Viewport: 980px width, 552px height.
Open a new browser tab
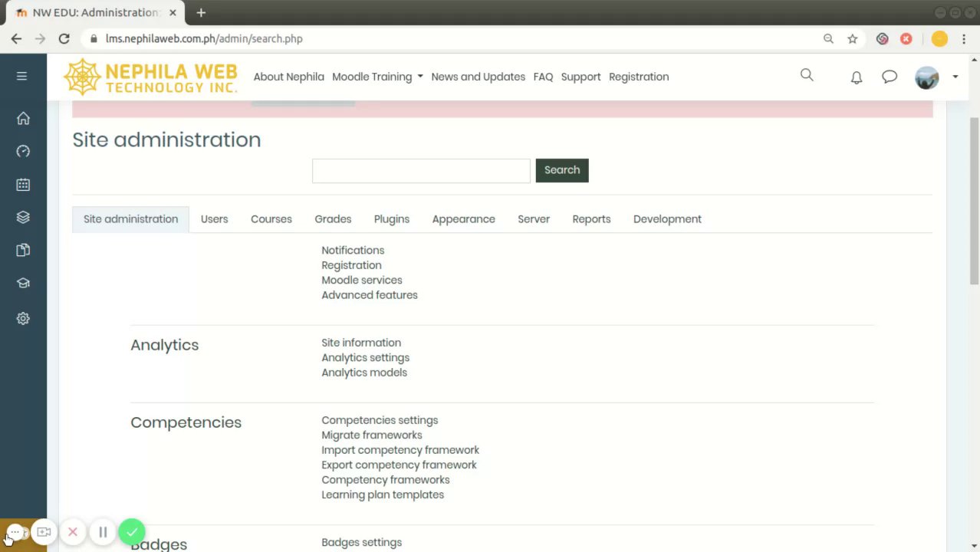[x=201, y=12]
